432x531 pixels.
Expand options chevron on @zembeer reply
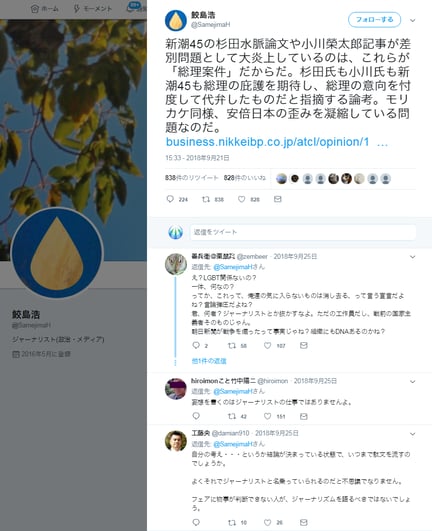tap(412, 257)
